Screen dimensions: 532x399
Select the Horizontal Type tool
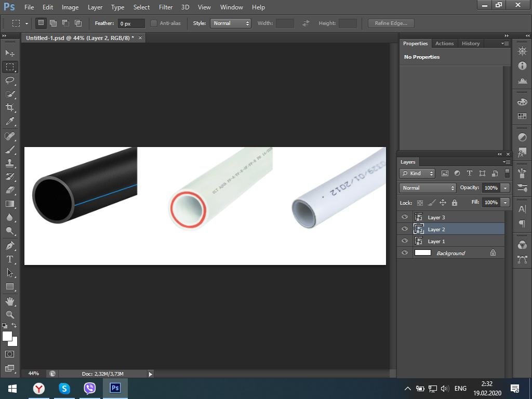tap(10, 259)
